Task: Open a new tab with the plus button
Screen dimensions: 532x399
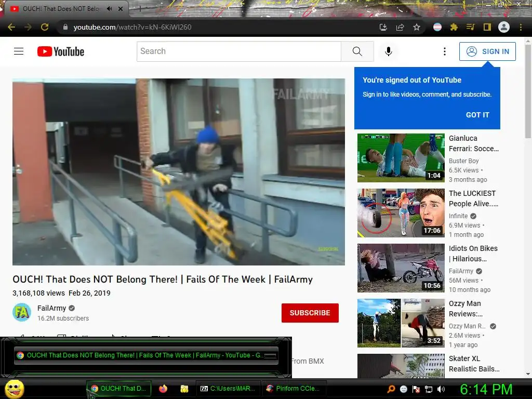Action: pyautogui.click(x=140, y=9)
